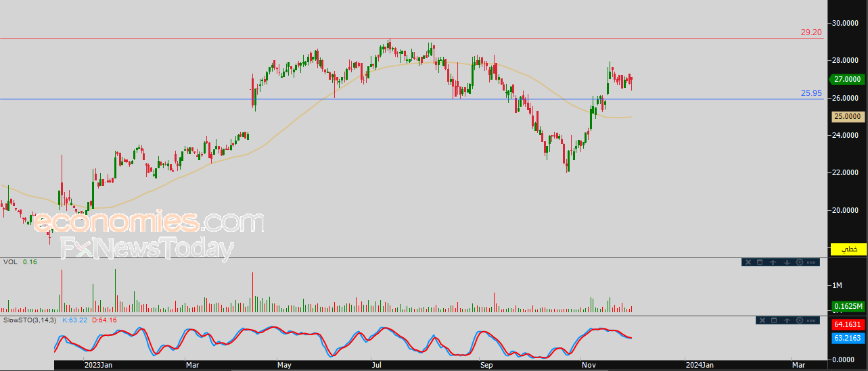Close the VOL indicator panel

click(748, 262)
